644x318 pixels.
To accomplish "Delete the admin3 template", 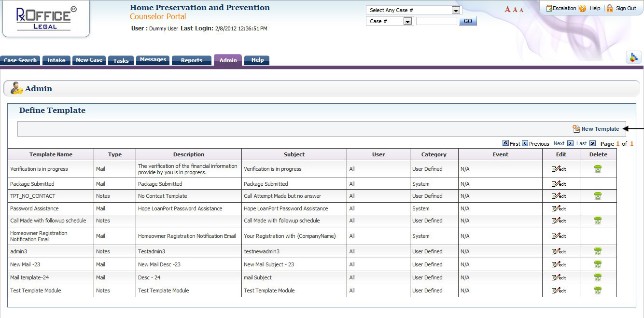I will [598, 251].
